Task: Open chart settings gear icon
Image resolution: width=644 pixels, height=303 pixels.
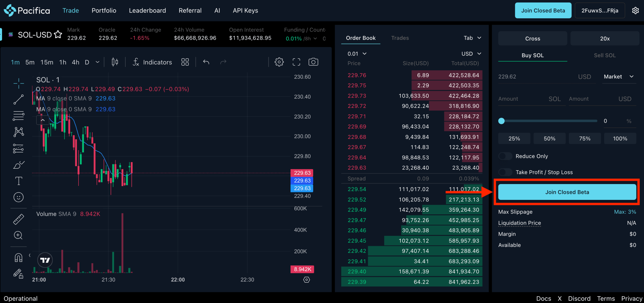Action: (279, 62)
